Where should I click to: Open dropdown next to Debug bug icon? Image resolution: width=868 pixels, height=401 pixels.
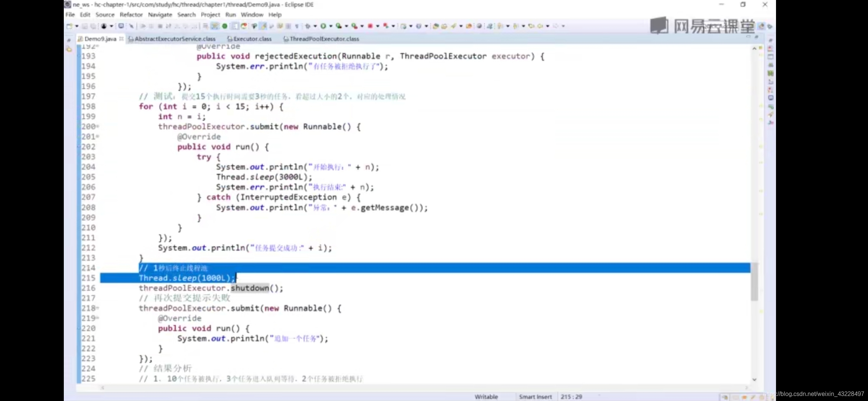click(315, 26)
